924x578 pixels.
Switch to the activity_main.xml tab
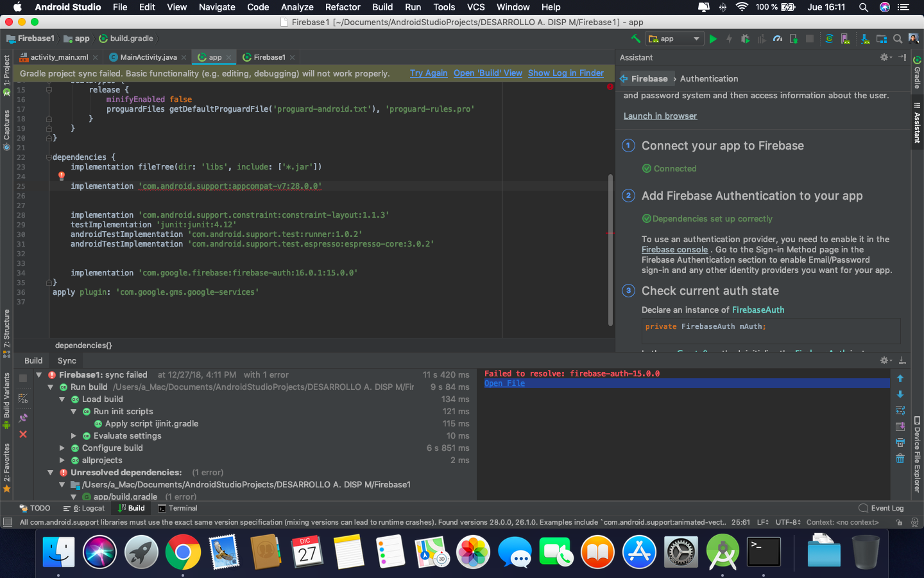click(x=59, y=57)
